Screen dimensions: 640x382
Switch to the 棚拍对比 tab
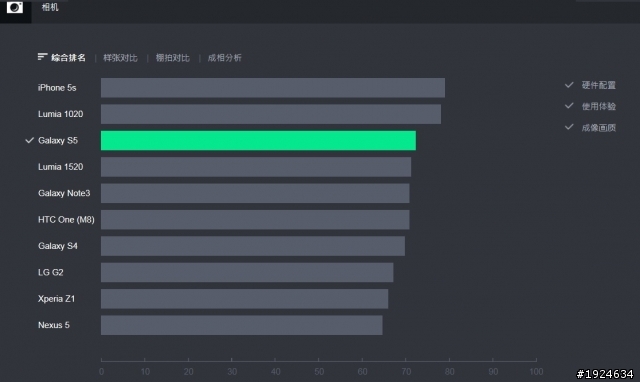pyautogui.click(x=172, y=58)
